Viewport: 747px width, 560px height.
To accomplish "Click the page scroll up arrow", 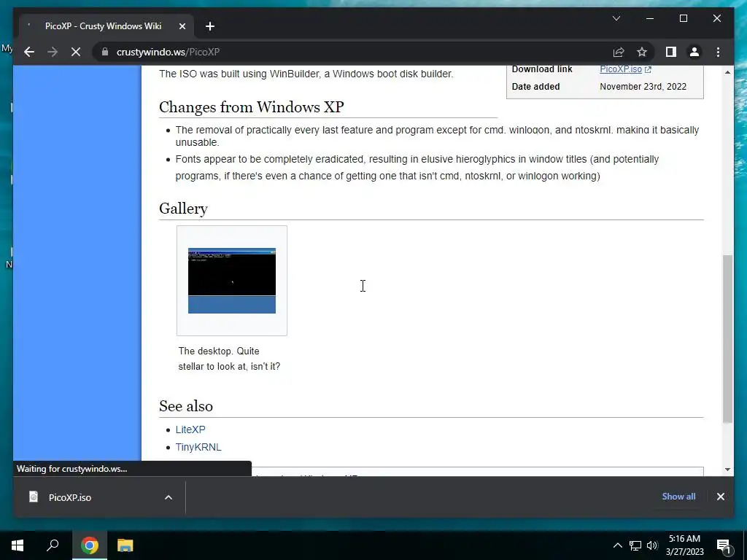I will tap(727, 72).
